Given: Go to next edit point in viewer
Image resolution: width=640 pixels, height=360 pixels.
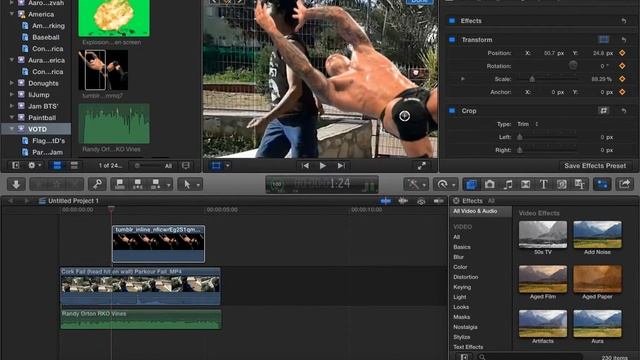Looking at the screenshot, I should click(341, 165).
